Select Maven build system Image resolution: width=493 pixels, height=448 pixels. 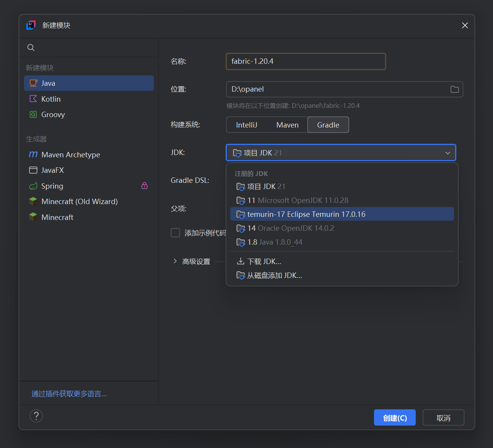287,125
